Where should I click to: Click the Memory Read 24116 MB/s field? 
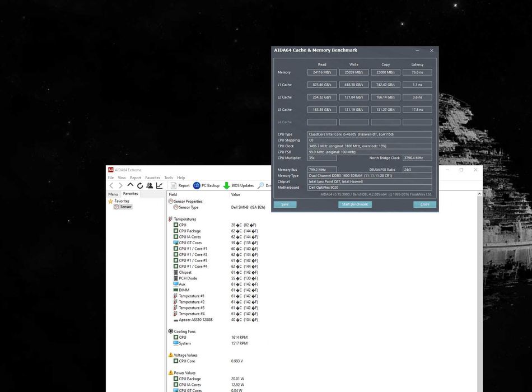pyautogui.click(x=322, y=72)
